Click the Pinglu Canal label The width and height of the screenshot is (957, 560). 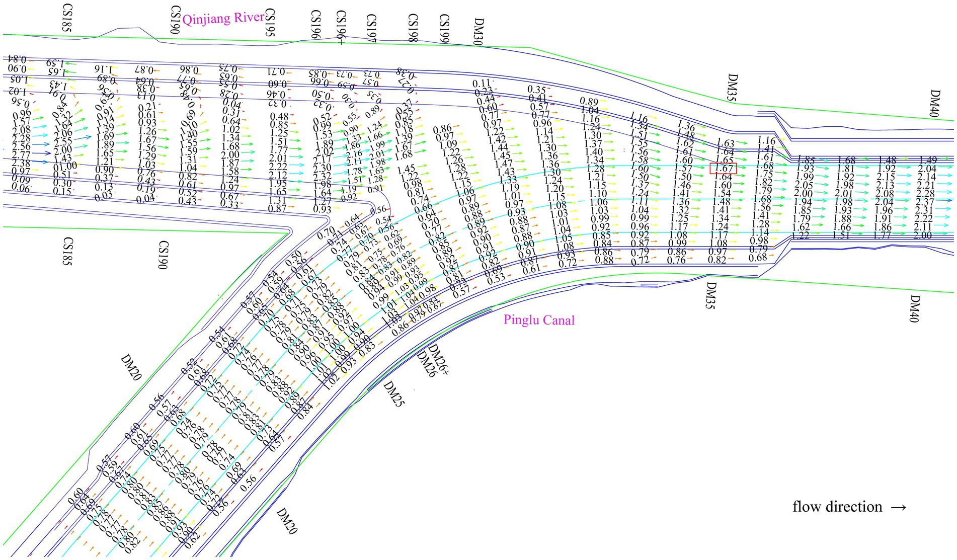click(538, 320)
